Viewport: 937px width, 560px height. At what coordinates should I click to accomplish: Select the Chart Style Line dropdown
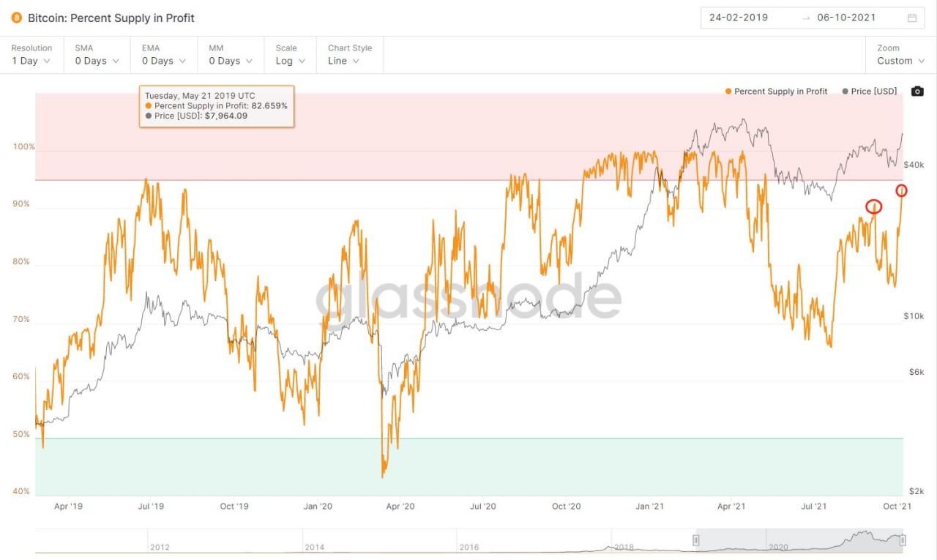[344, 61]
